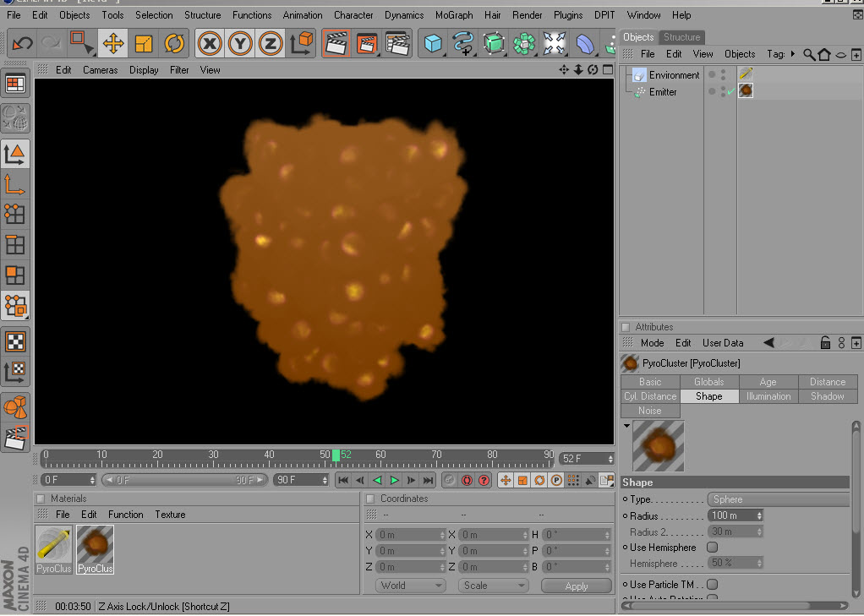864x616 pixels.
Task: Adjust current frame 52 F stepper
Action: (x=610, y=459)
